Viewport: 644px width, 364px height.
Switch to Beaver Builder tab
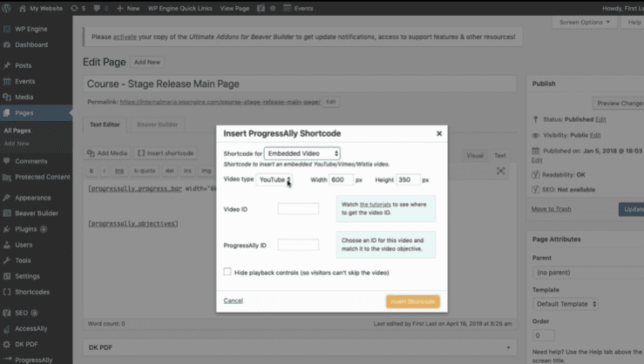click(158, 125)
